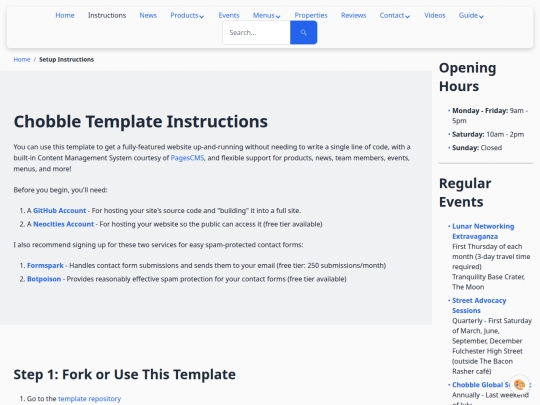The width and height of the screenshot is (540, 405).
Task: Go to Home in navigation bar
Action: pos(65,15)
